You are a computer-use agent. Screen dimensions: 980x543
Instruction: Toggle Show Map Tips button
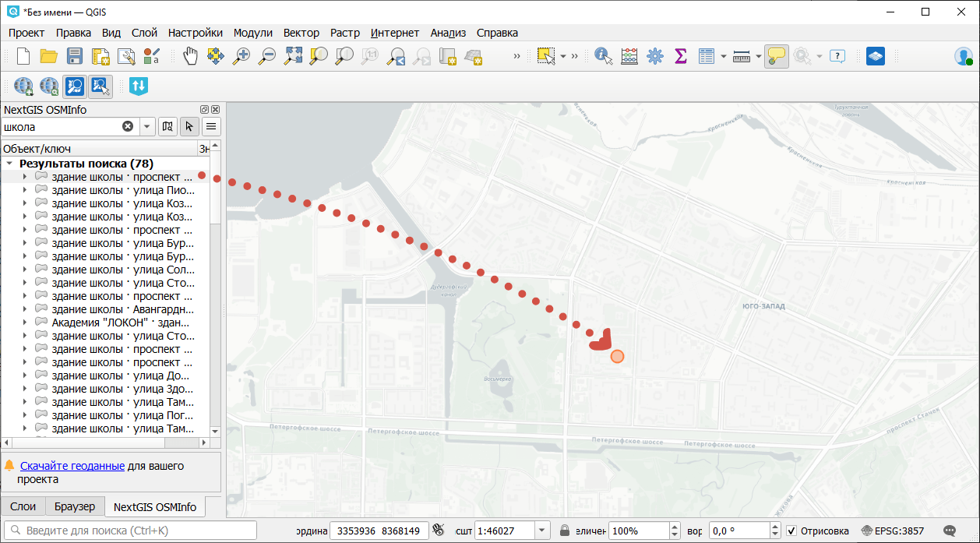tap(776, 56)
